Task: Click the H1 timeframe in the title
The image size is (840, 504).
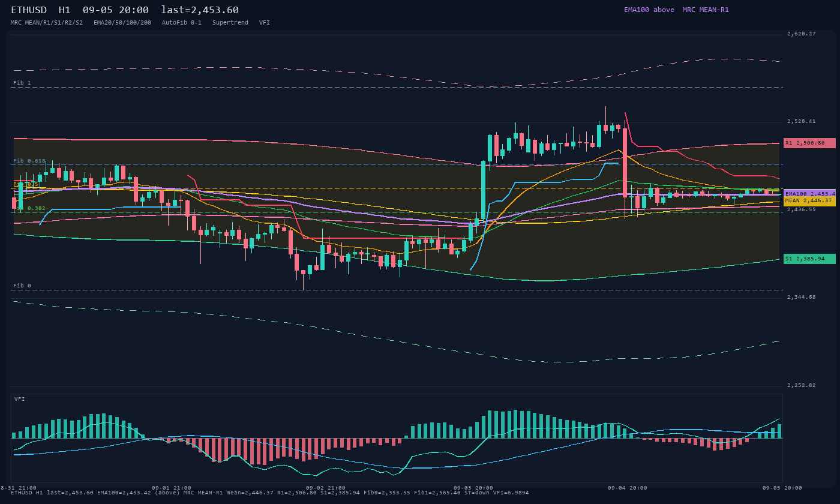Action: click(x=65, y=10)
